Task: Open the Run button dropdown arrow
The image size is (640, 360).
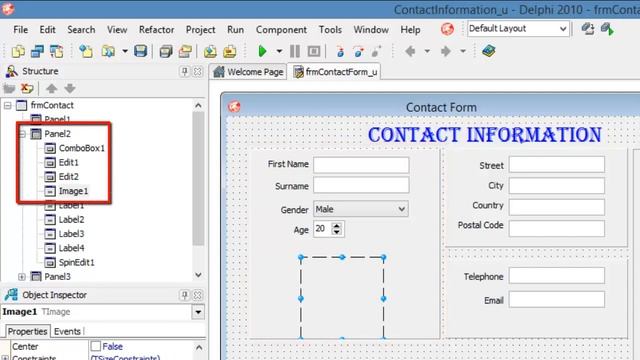Action: click(279, 51)
